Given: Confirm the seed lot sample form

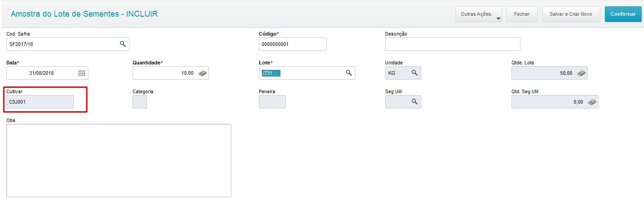Looking at the screenshot, I should tap(623, 14).
